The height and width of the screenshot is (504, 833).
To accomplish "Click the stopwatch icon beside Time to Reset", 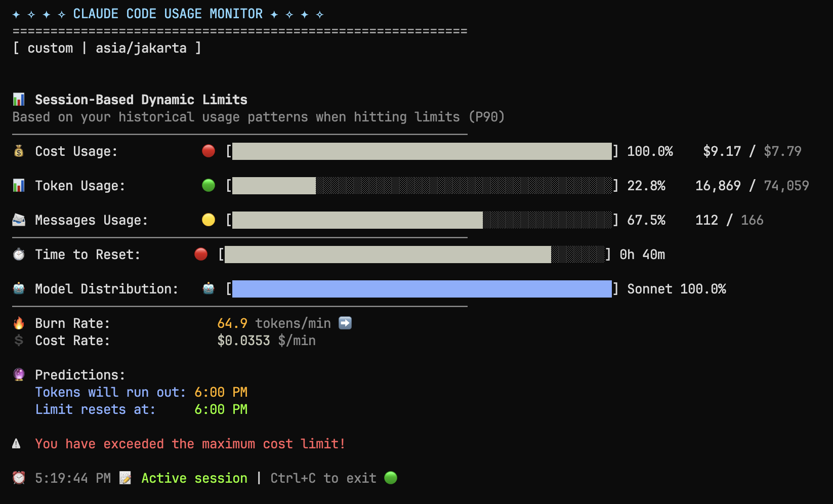I will pos(19,254).
